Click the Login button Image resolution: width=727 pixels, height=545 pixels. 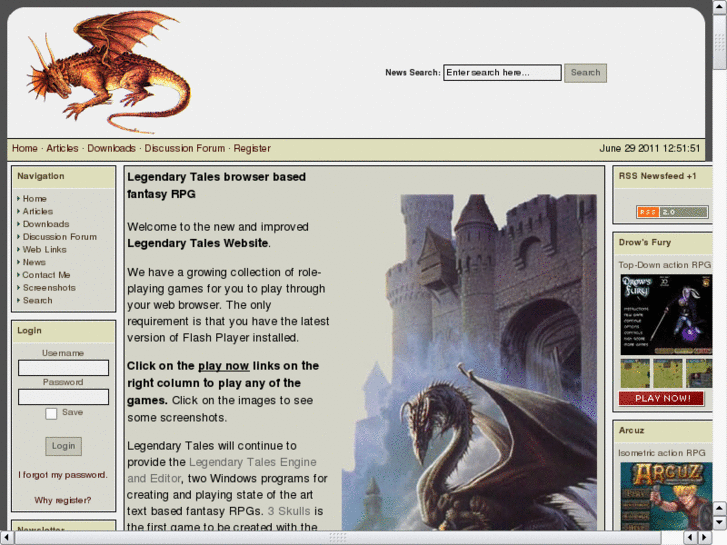[64, 446]
